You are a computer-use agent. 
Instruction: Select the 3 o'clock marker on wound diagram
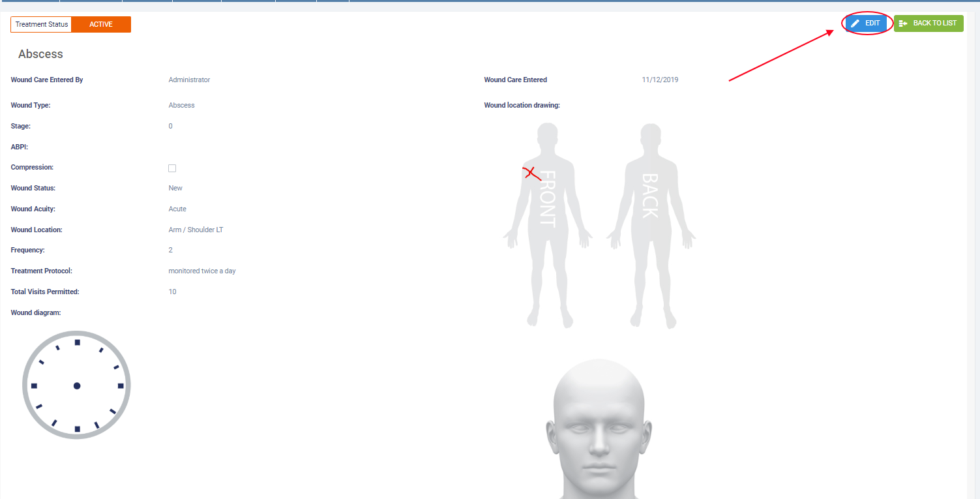click(x=121, y=386)
